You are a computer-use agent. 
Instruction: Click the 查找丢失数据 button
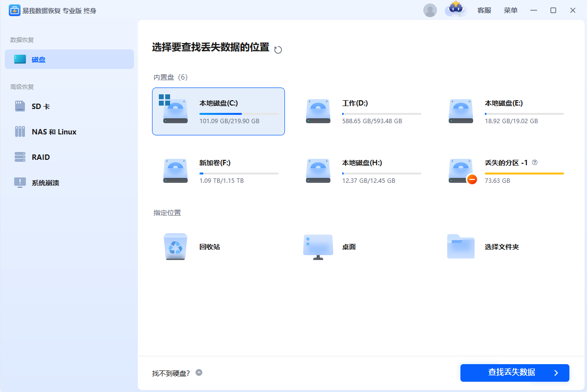point(515,372)
